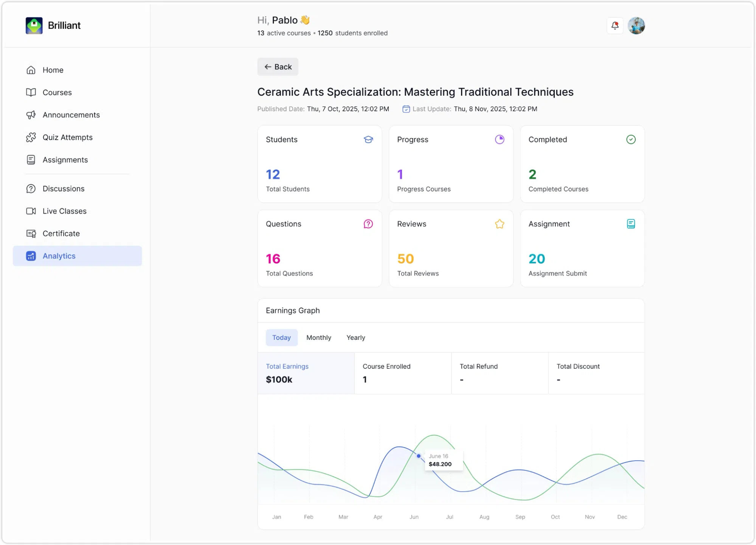Open Live Classes section
756x545 pixels.
pos(77,211)
